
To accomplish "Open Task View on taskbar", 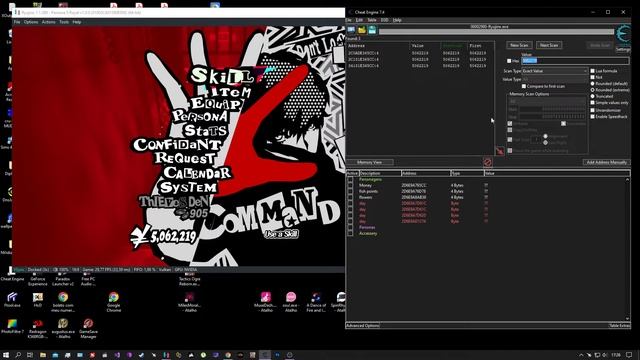I will [30, 355].
